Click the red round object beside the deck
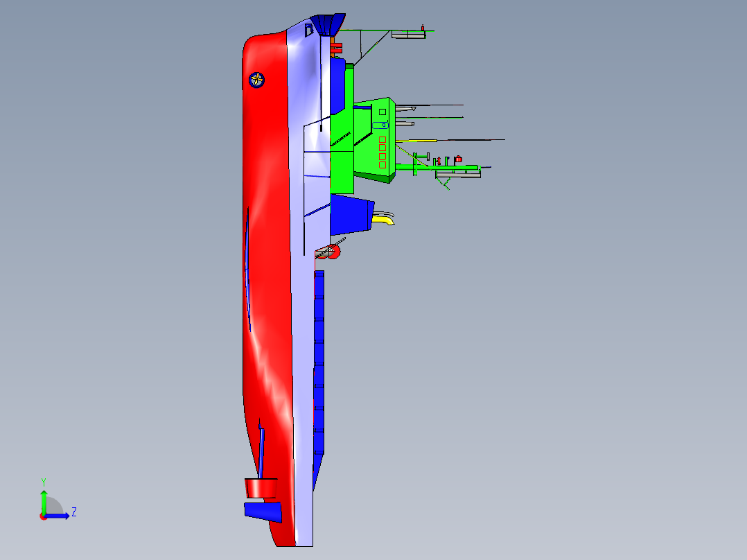 (x=334, y=252)
